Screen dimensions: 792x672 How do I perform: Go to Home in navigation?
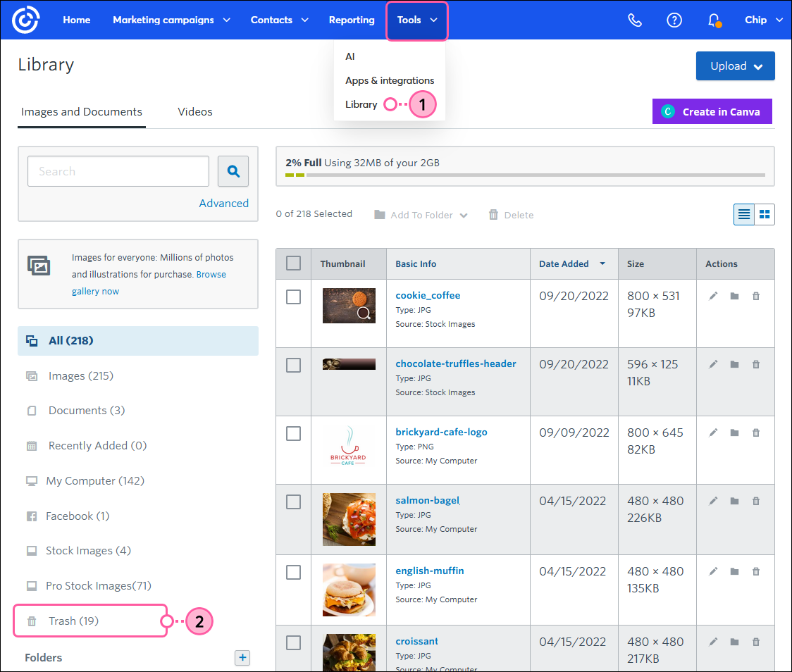point(77,20)
